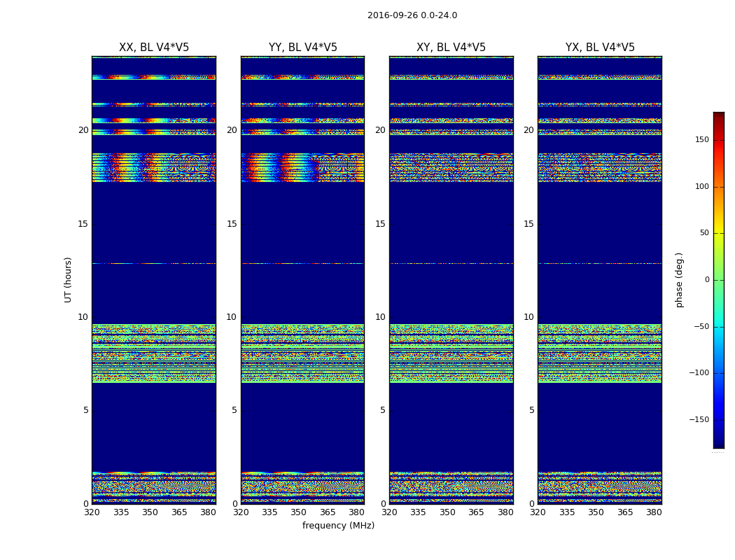
Task: Click the 380 frequency tick under the YX plot
Action: [654, 512]
